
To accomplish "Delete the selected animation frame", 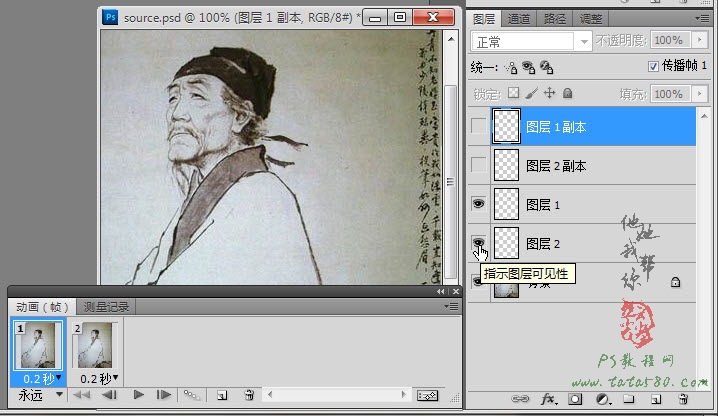I will (x=249, y=395).
